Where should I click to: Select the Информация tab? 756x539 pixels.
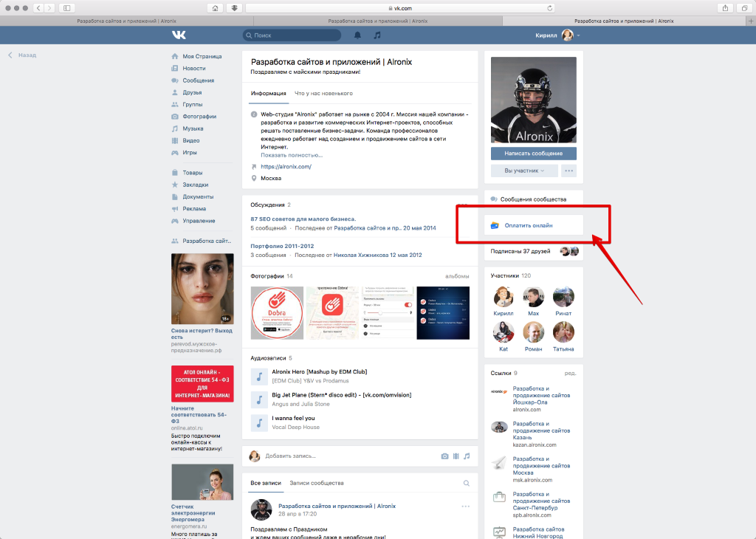click(269, 94)
